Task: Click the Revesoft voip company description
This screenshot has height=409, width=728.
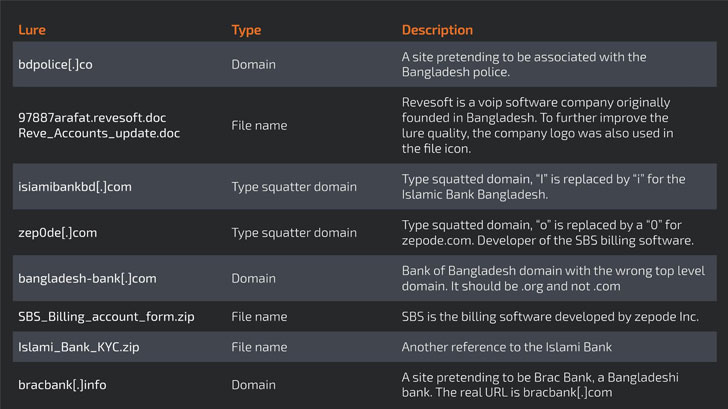Action: [x=537, y=125]
